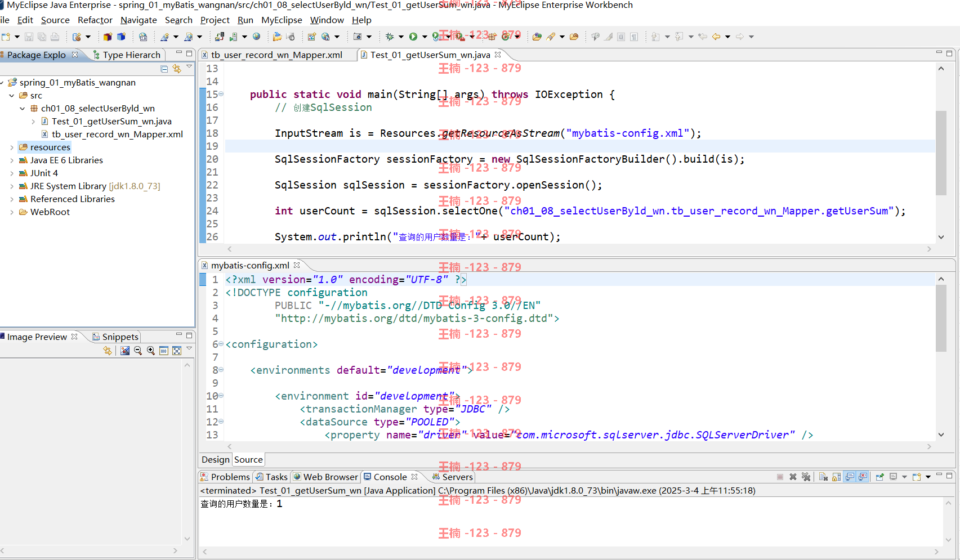Expand the WebRoot folder
This screenshot has width=960, height=560.
pyautogui.click(x=12, y=212)
